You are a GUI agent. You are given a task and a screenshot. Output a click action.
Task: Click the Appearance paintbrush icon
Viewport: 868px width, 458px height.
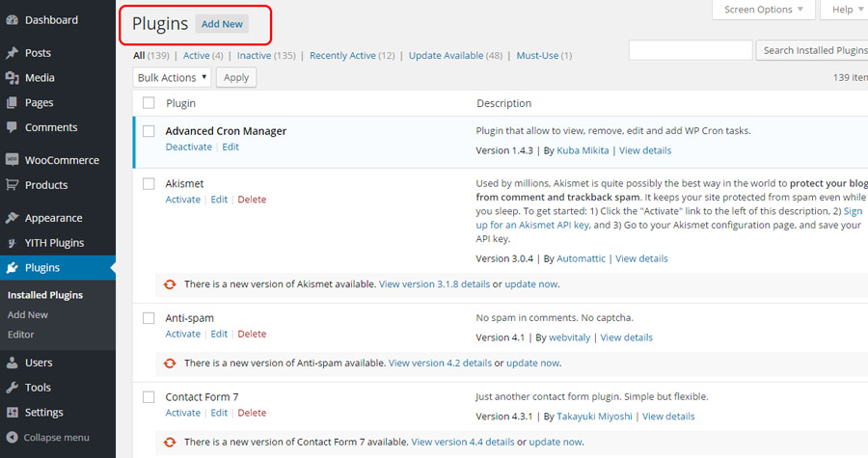12,218
